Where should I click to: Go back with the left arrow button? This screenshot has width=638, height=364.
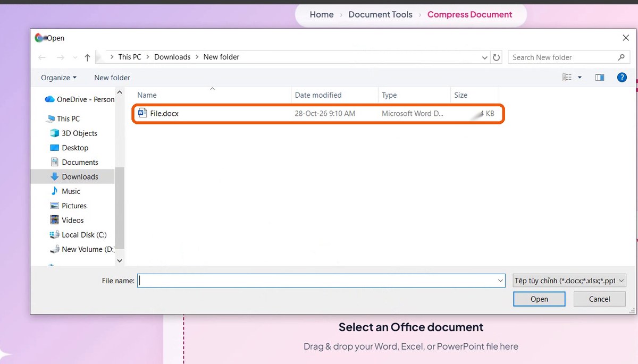click(42, 57)
